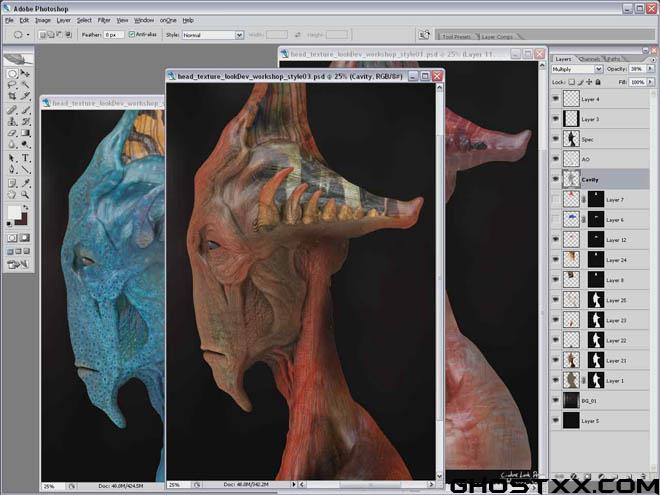Image resolution: width=660 pixels, height=495 pixels.
Task: Show the hidden Layer 6
Action: pyautogui.click(x=556, y=219)
